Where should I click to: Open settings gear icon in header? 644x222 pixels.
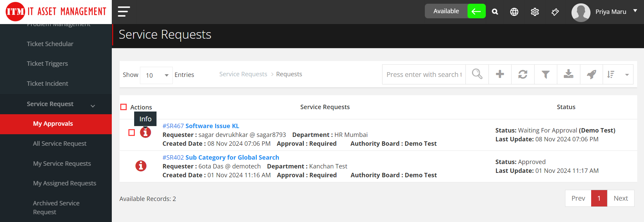click(x=534, y=12)
